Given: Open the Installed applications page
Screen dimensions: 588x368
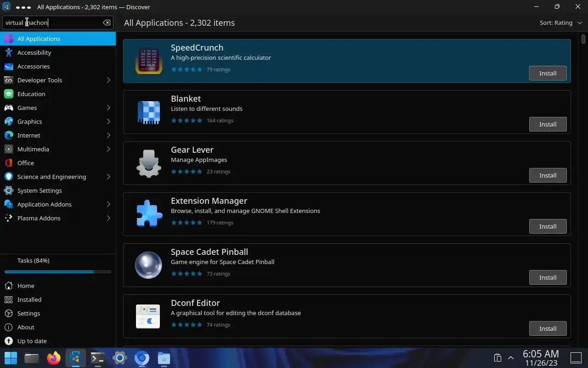Looking at the screenshot, I should [58, 299].
